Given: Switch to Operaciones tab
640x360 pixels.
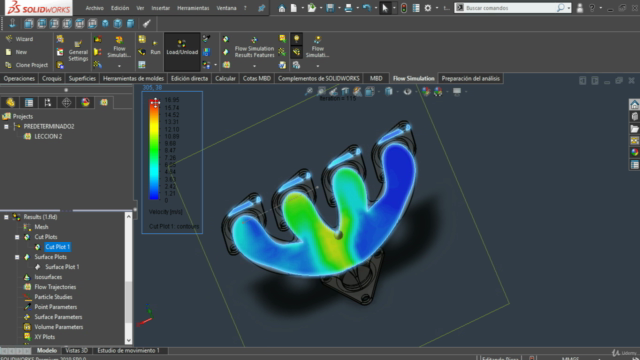Looking at the screenshot, I should 19,78.
